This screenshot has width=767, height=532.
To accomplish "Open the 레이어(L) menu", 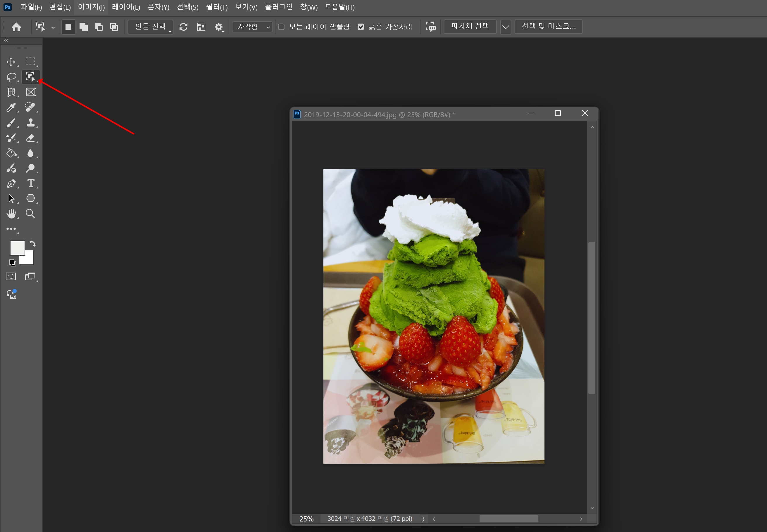I will point(126,7).
